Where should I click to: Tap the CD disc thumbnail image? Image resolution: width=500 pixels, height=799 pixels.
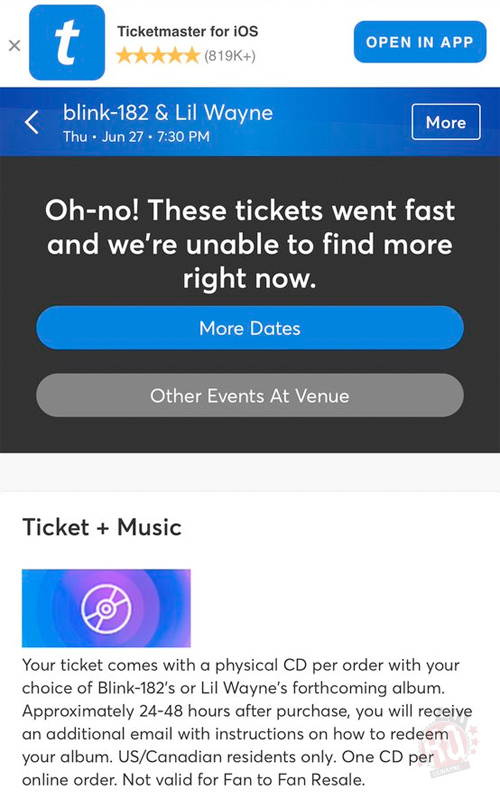pos(106,608)
